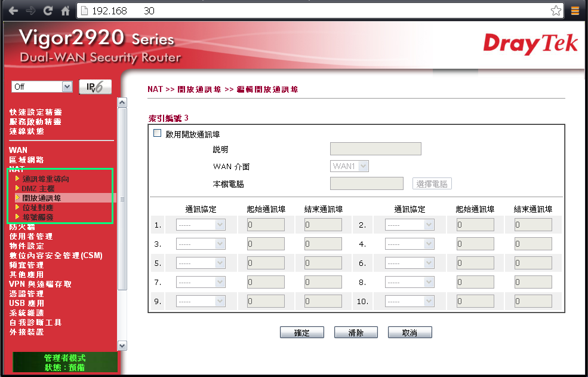Open the 防火牆 sidebar menu
This screenshot has width=588, height=377.
coord(22,227)
